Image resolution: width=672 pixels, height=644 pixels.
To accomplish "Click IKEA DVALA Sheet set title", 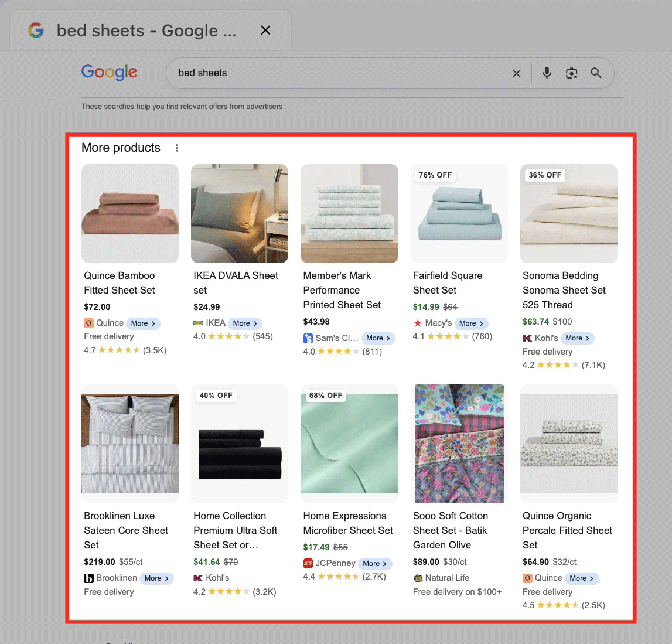I will [x=236, y=283].
